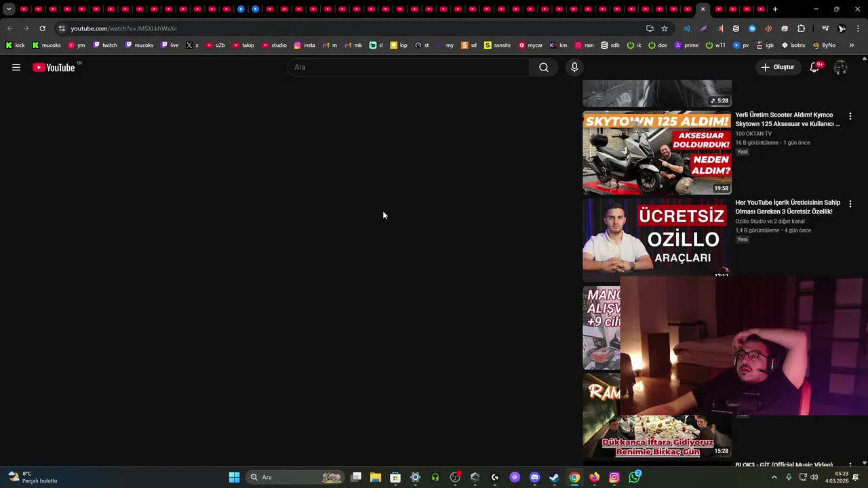Open Firefox from the taskbar

[x=594, y=477]
